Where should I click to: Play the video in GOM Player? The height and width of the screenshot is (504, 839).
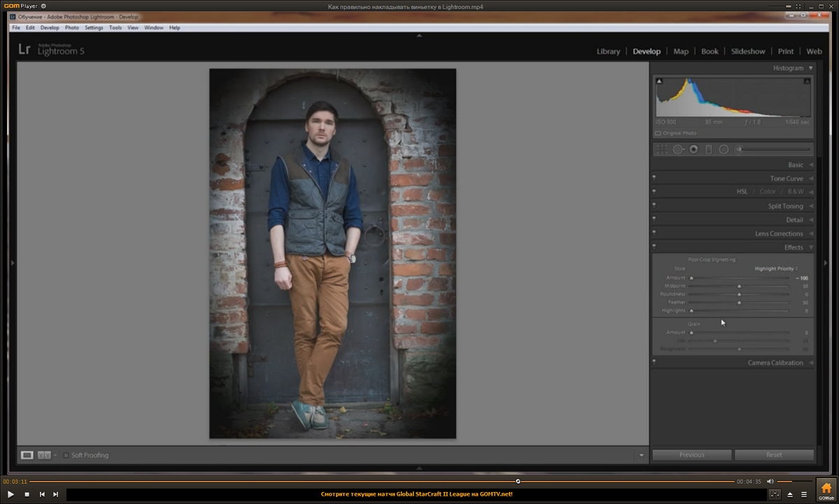click(x=10, y=494)
